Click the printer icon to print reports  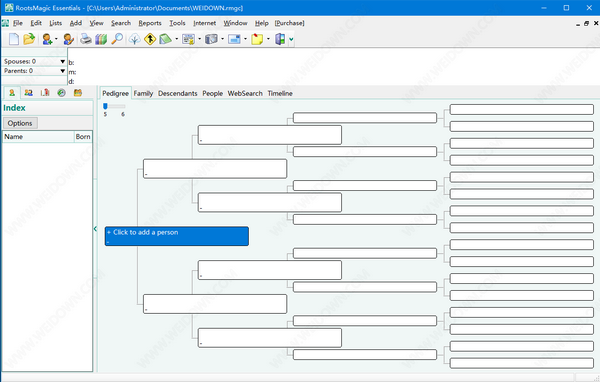click(86, 39)
